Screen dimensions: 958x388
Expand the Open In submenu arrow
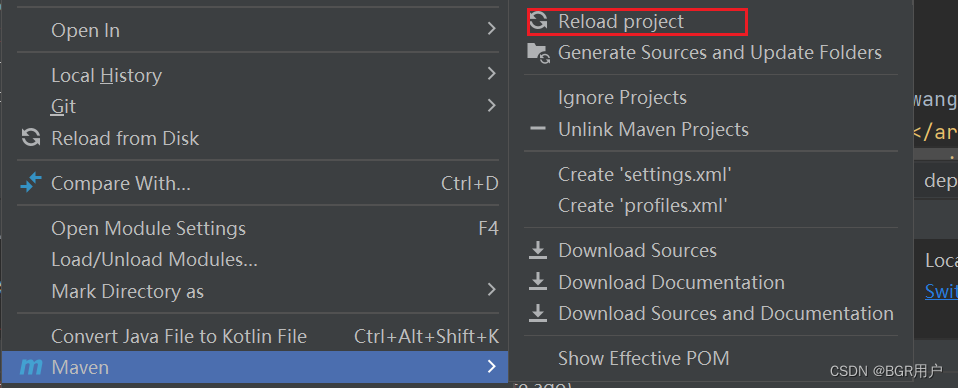tap(492, 28)
